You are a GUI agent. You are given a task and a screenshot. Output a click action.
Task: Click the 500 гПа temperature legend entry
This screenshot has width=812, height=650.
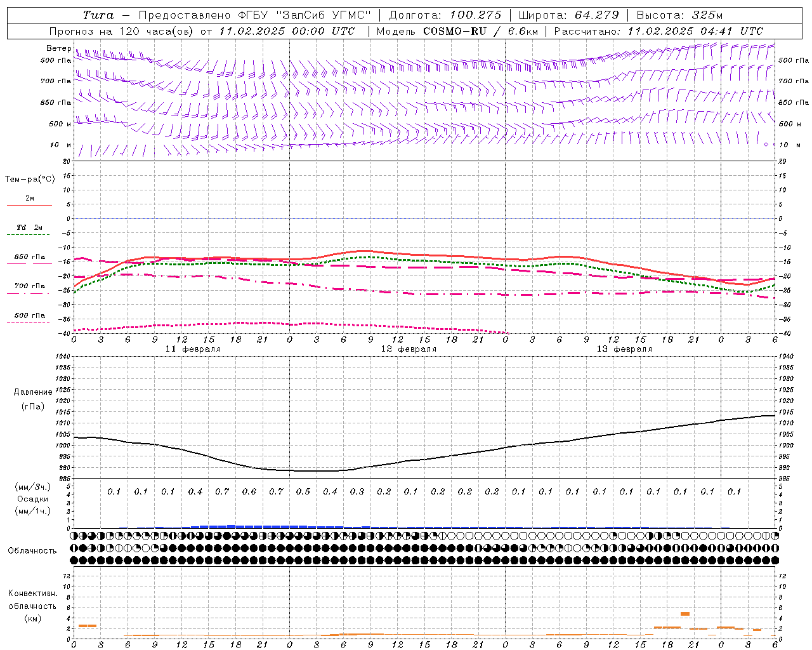click(29, 315)
